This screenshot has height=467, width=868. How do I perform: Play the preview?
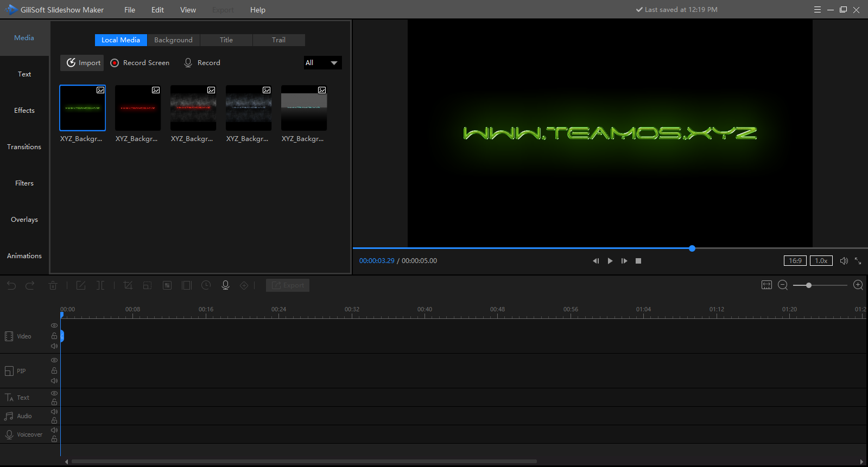point(610,261)
